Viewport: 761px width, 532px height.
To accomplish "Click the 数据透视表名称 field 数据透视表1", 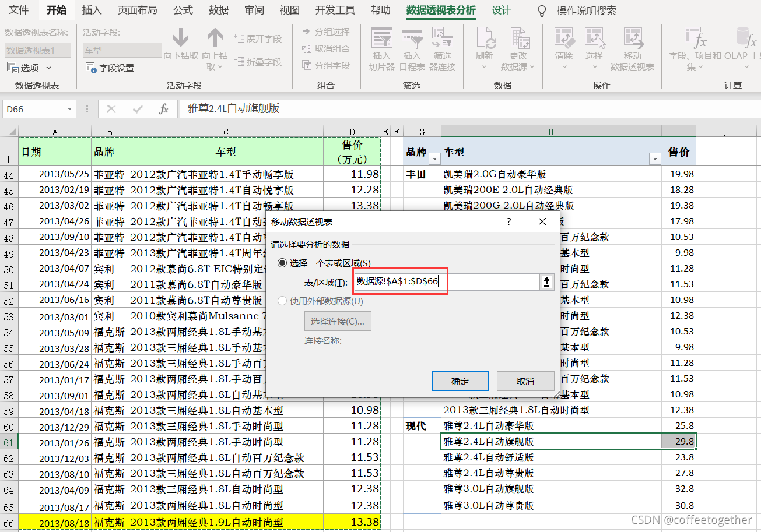I will click(x=38, y=50).
